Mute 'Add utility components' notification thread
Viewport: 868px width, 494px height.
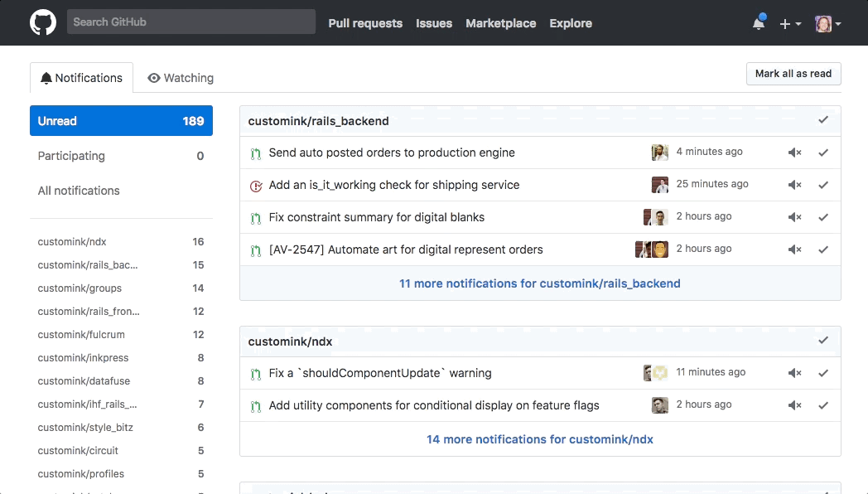click(x=794, y=405)
